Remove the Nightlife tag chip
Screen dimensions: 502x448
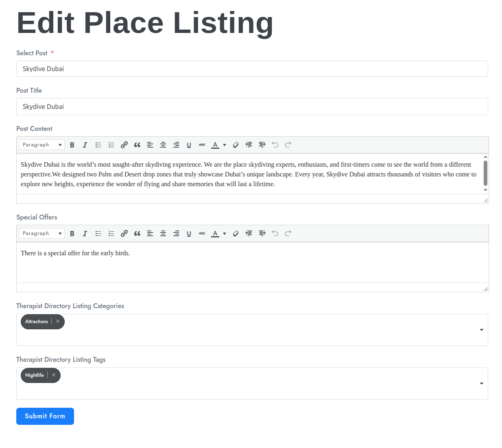pos(54,375)
